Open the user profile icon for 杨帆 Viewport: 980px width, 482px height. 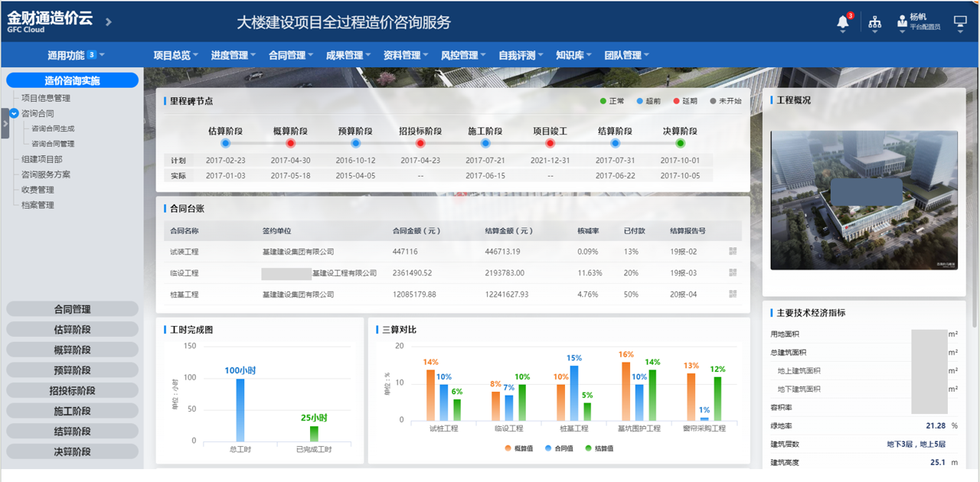[902, 23]
